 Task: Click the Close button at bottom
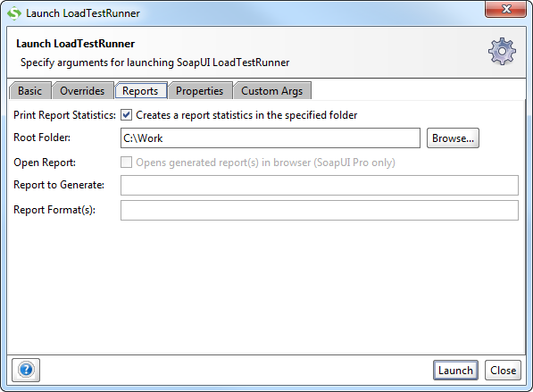[503, 370]
